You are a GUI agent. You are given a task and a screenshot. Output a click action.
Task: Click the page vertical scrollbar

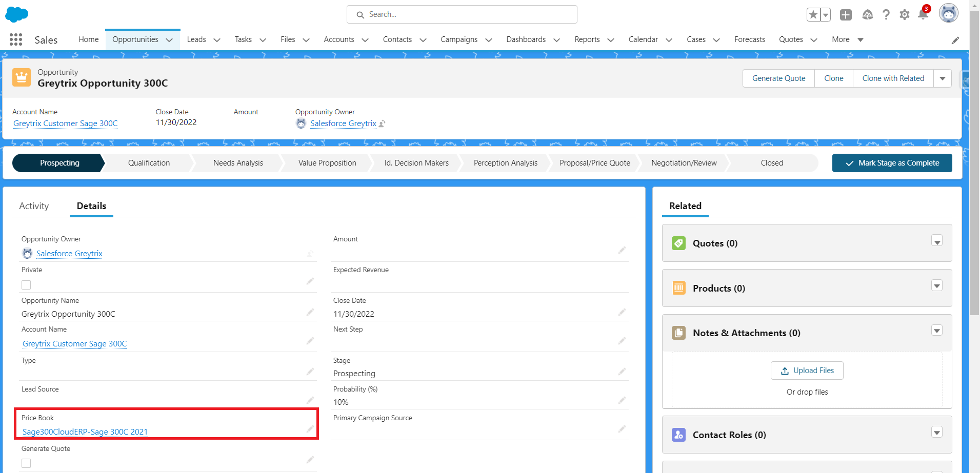(975, 163)
